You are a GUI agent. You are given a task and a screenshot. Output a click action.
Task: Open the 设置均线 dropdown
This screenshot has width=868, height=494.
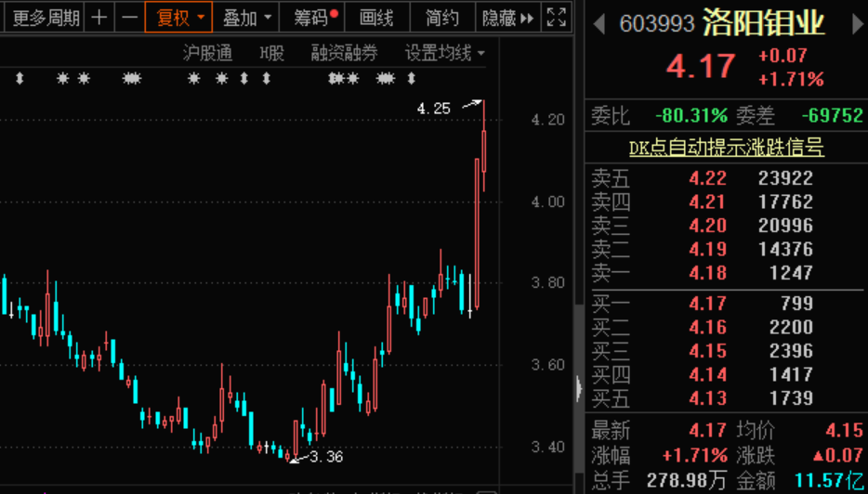coord(445,54)
